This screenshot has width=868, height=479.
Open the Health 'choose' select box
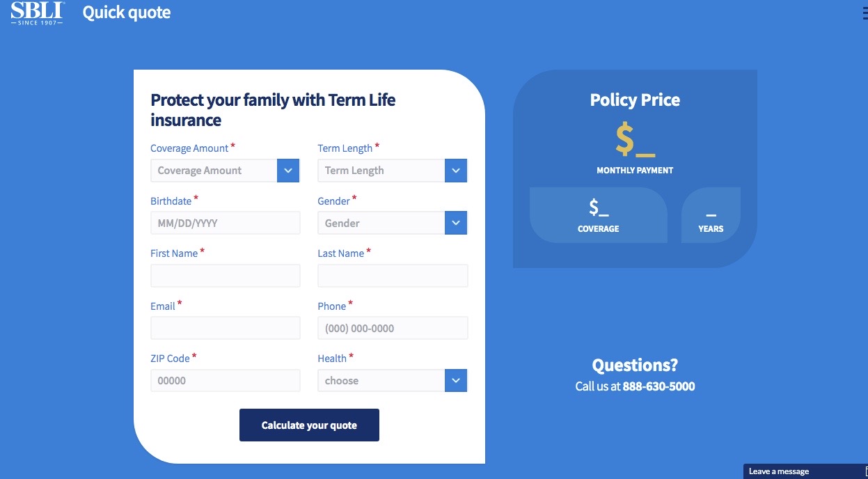pyautogui.click(x=381, y=381)
